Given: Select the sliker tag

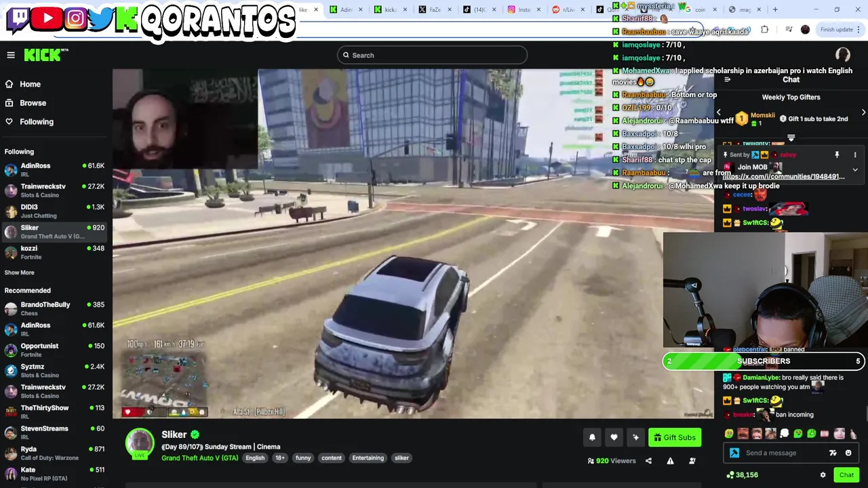Looking at the screenshot, I should (401, 458).
